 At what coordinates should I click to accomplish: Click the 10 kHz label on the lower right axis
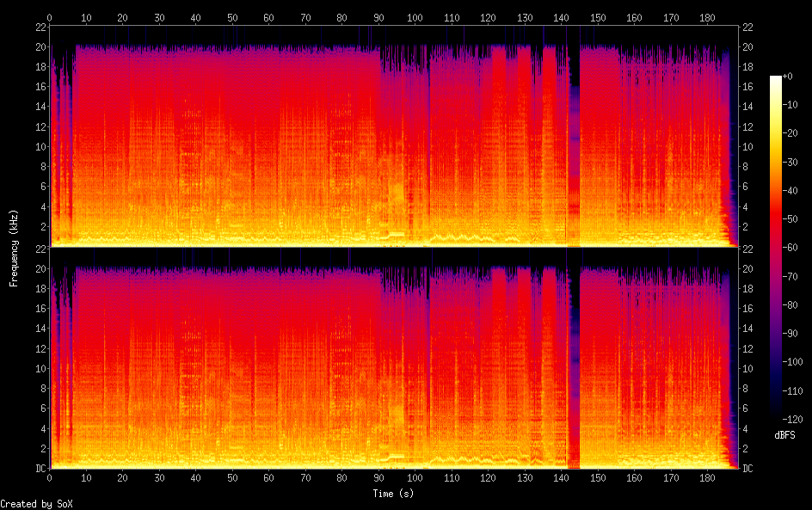pos(748,368)
